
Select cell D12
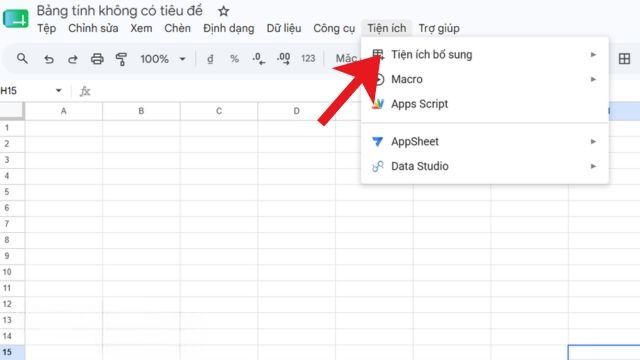[296, 304]
